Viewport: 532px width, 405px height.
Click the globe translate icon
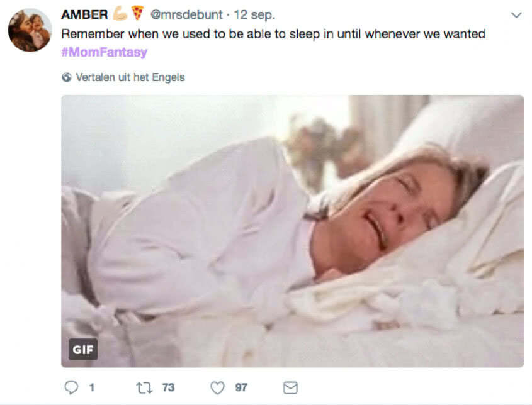(x=67, y=77)
